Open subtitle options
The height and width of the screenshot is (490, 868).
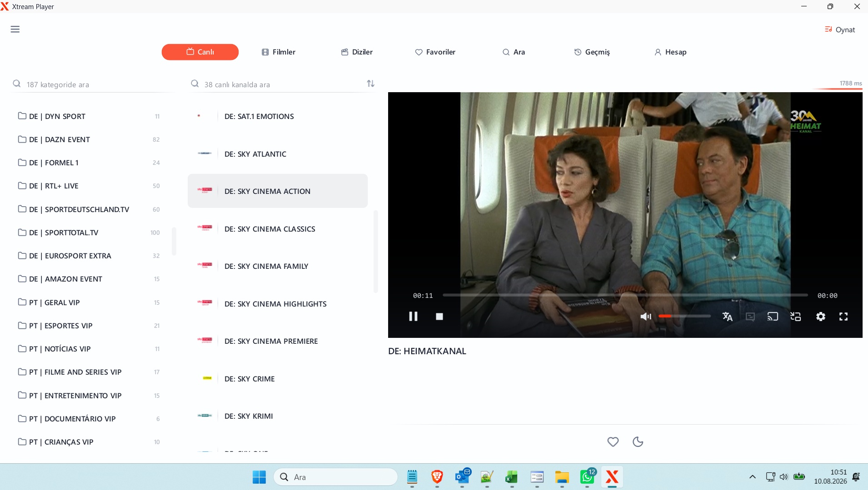(750, 317)
